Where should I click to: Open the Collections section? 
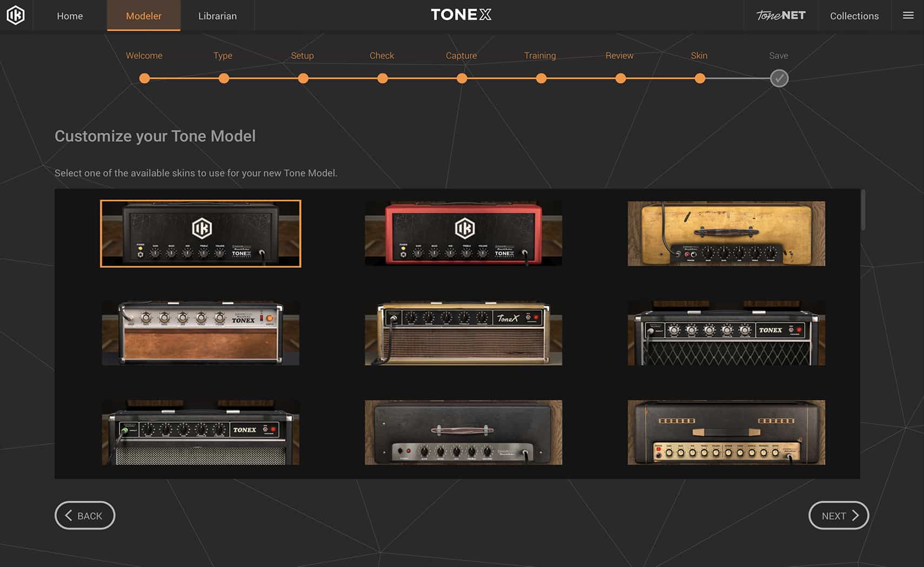point(854,16)
